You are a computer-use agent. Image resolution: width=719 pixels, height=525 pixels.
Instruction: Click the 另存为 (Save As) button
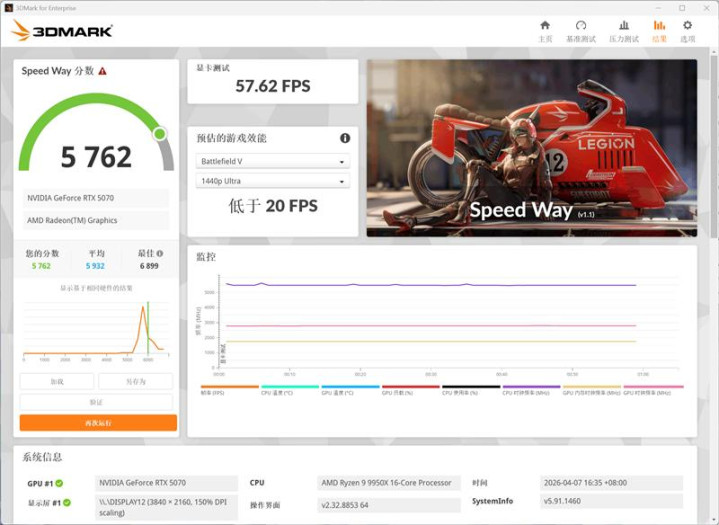coord(136,381)
